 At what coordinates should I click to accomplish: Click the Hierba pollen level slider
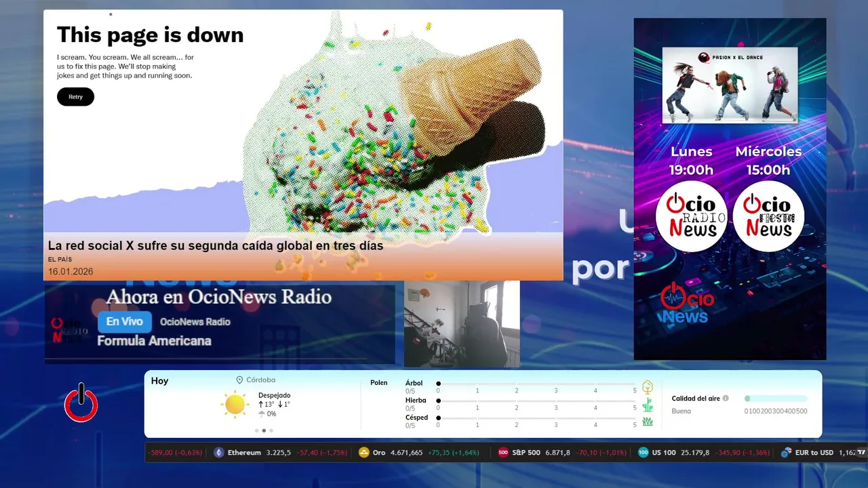(x=536, y=401)
